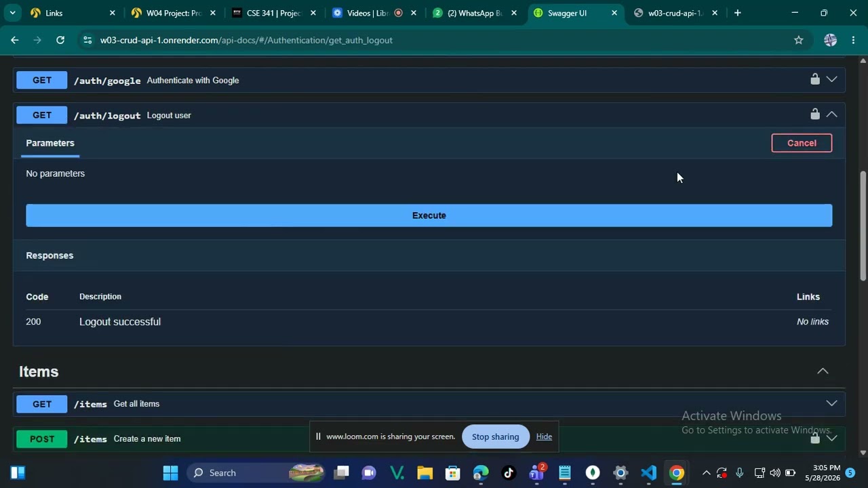868x488 pixels.
Task: Collapse the Items section
Action: pyautogui.click(x=823, y=371)
